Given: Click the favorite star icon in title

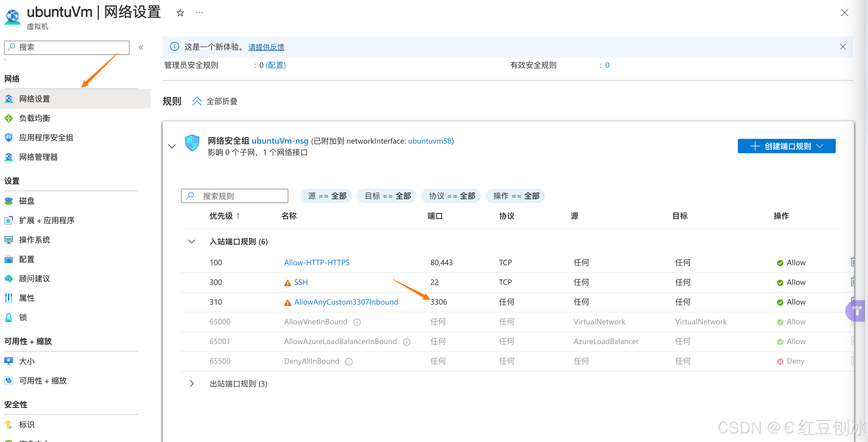Looking at the screenshot, I should click(x=180, y=13).
